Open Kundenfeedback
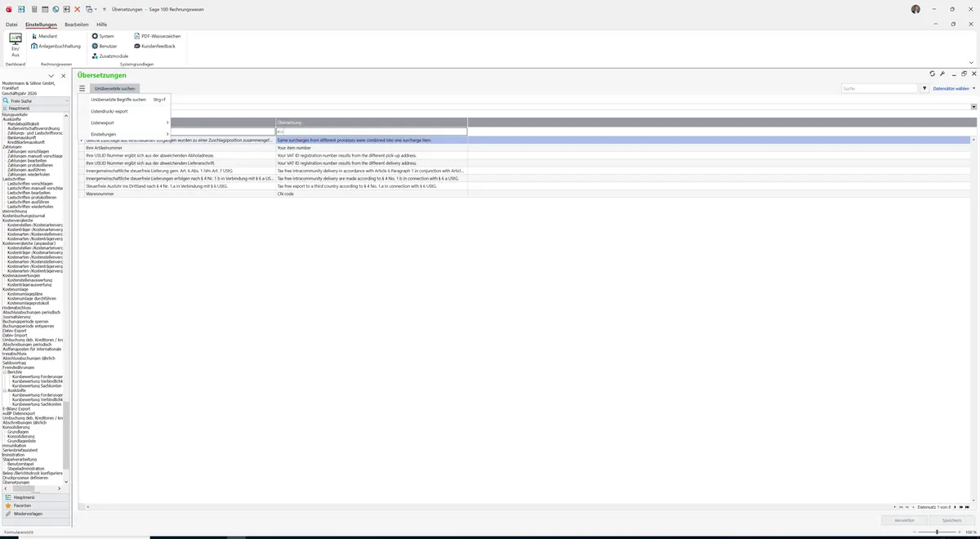Image resolution: width=980 pixels, height=539 pixels. click(x=154, y=47)
